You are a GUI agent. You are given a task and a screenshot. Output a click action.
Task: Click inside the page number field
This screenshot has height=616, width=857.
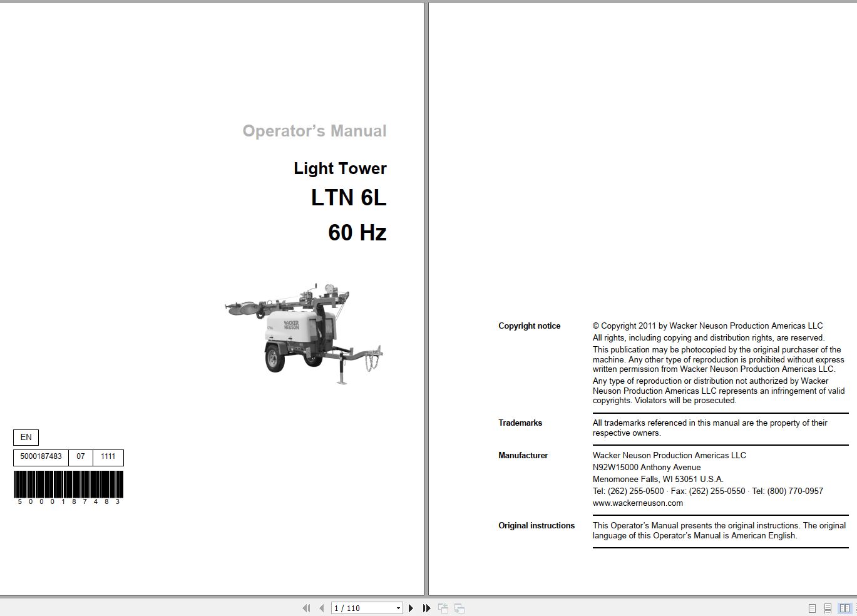tap(357, 608)
